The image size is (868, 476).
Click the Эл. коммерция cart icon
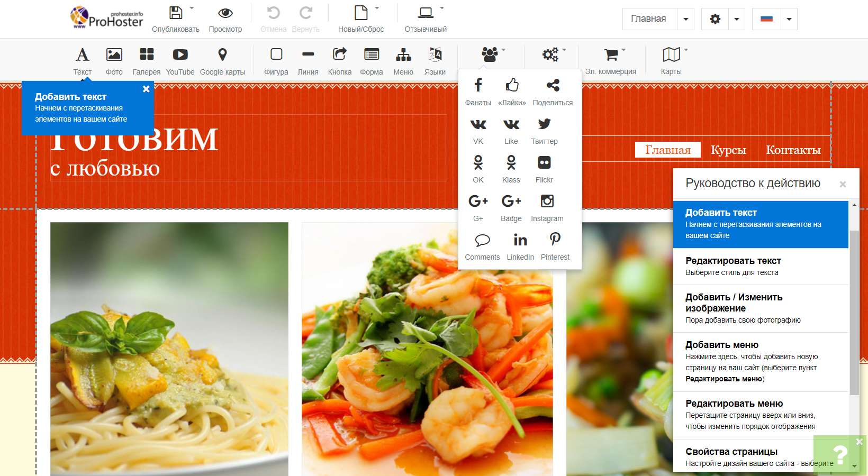point(611,55)
